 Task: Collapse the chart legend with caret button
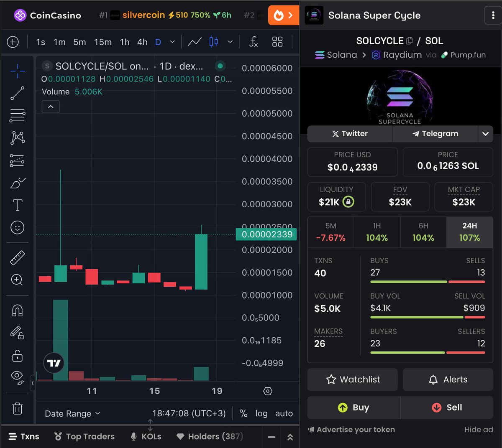51,107
